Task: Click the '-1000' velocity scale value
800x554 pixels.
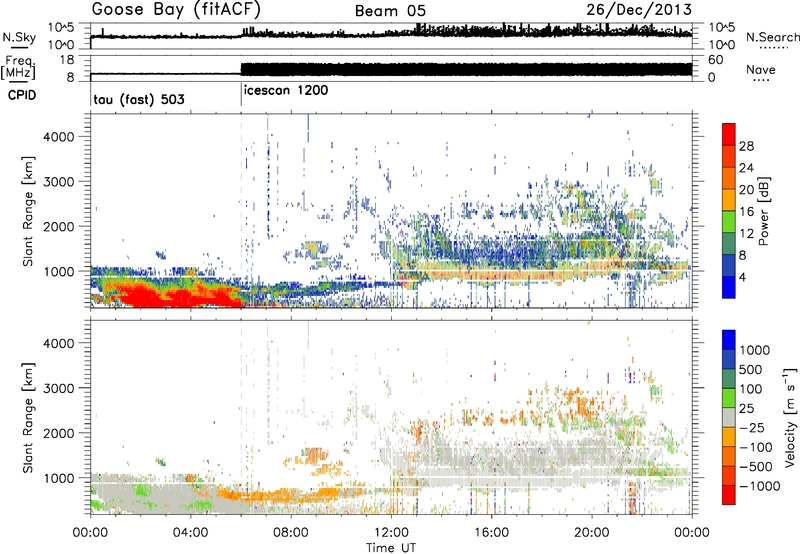Action: [759, 486]
